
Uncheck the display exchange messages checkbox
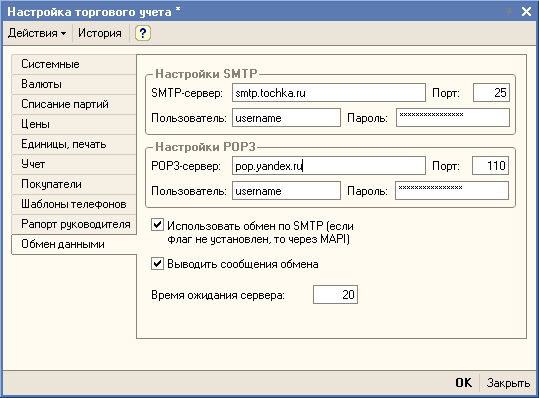pyautogui.click(x=157, y=264)
